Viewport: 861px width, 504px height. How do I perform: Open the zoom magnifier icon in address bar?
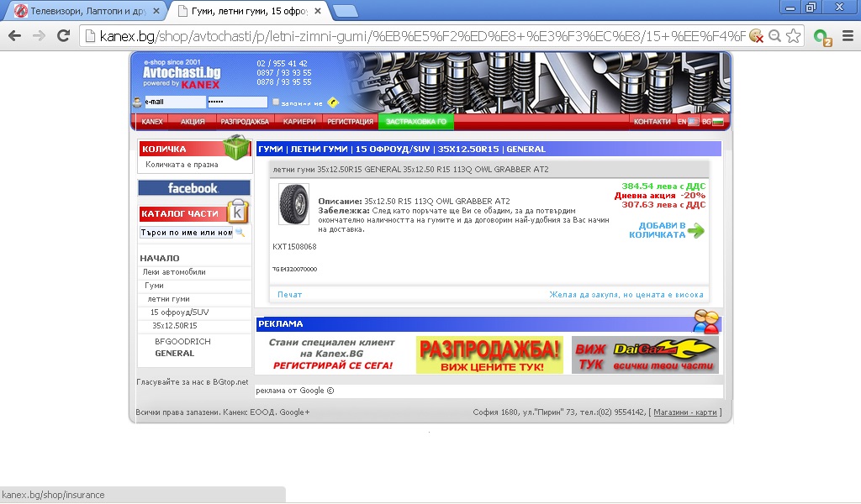774,36
